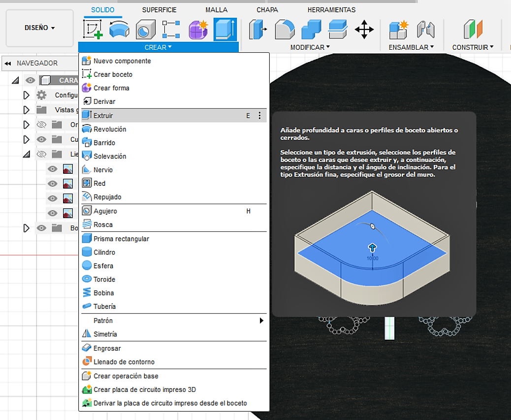
Task: Choose Crear forma menu entry
Action: pos(174,88)
